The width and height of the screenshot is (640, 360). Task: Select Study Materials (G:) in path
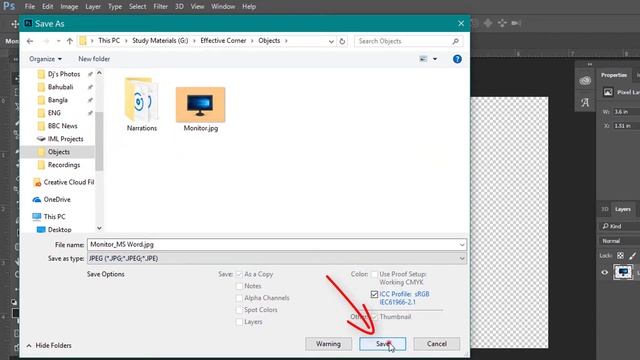(160, 41)
